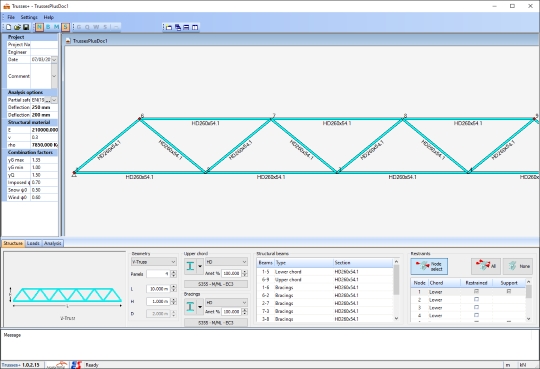Open the Settings menu
This screenshot has height=369, width=540.
29,17
